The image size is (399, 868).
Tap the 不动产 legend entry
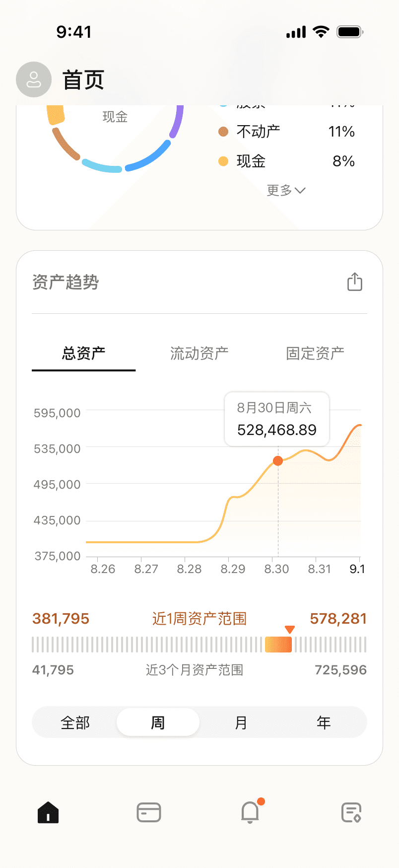[x=258, y=132]
